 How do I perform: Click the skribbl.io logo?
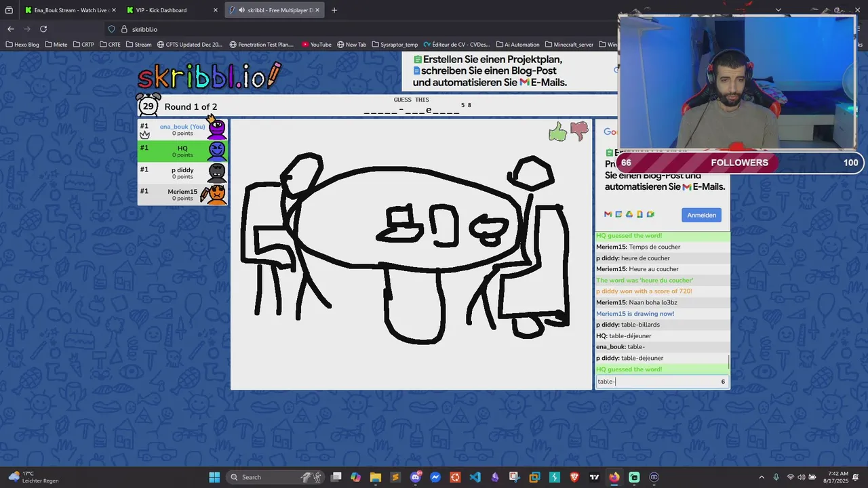pyautogui.click(x=209, y=76)
